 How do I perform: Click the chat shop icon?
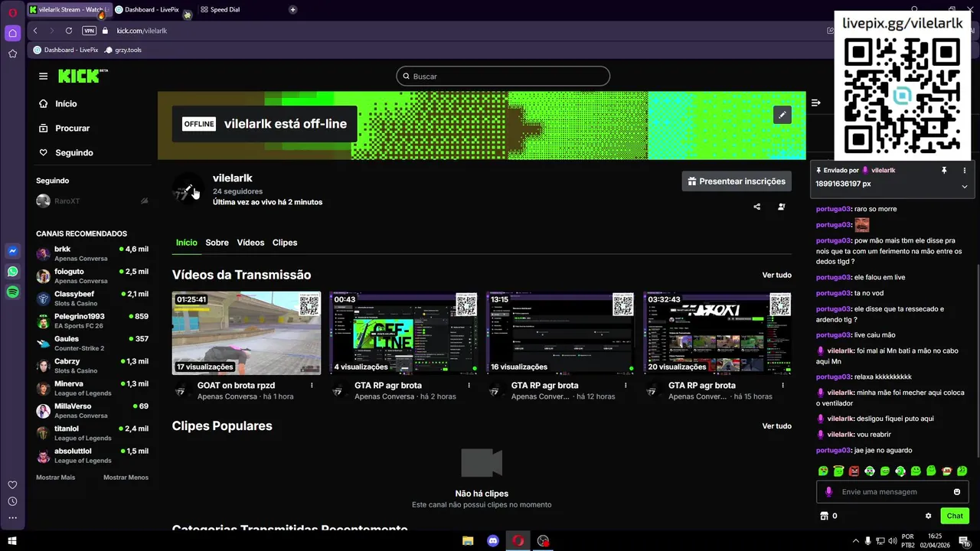click(x=824, y=516)
